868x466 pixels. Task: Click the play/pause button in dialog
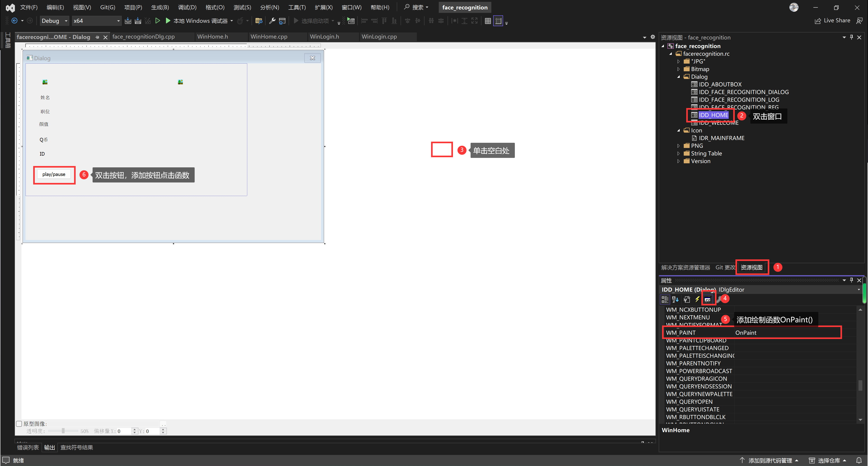[x=54, y=174]
